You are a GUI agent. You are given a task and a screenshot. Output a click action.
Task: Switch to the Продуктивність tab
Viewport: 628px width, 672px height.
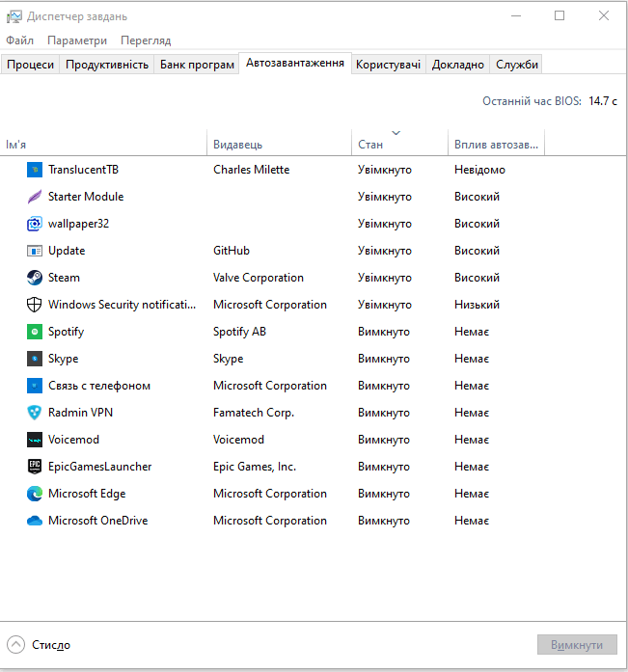pyautogui.click(x=107, y=65)
